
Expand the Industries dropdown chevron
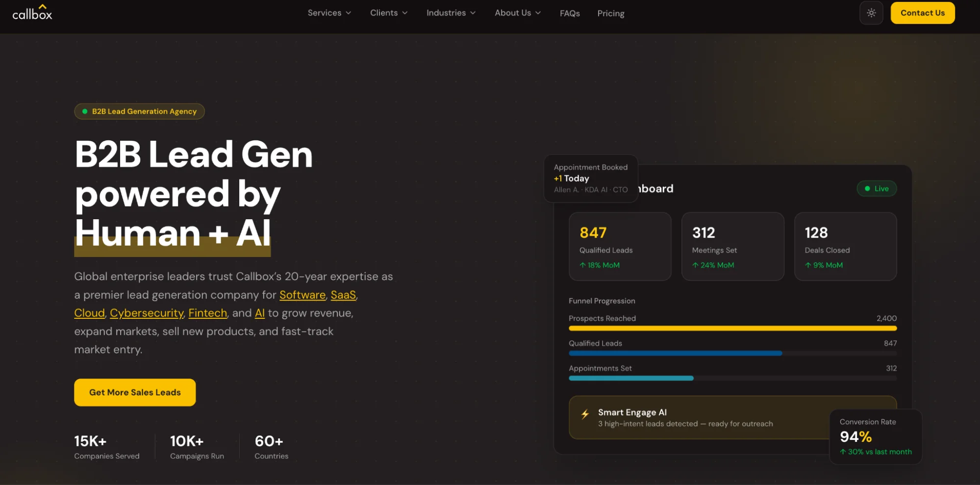473,13
